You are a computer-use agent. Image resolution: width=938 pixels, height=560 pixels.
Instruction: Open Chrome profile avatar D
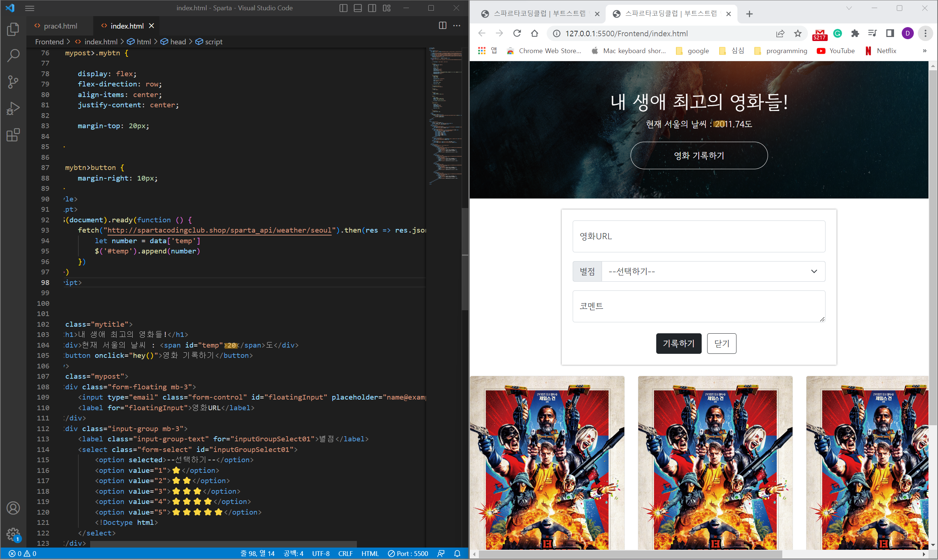[x=908, y=34]
